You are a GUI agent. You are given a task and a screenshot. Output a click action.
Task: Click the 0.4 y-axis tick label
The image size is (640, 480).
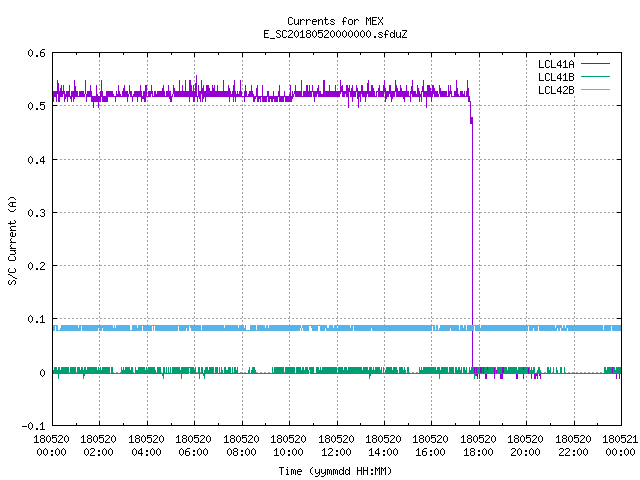click(x=36, y=160)
